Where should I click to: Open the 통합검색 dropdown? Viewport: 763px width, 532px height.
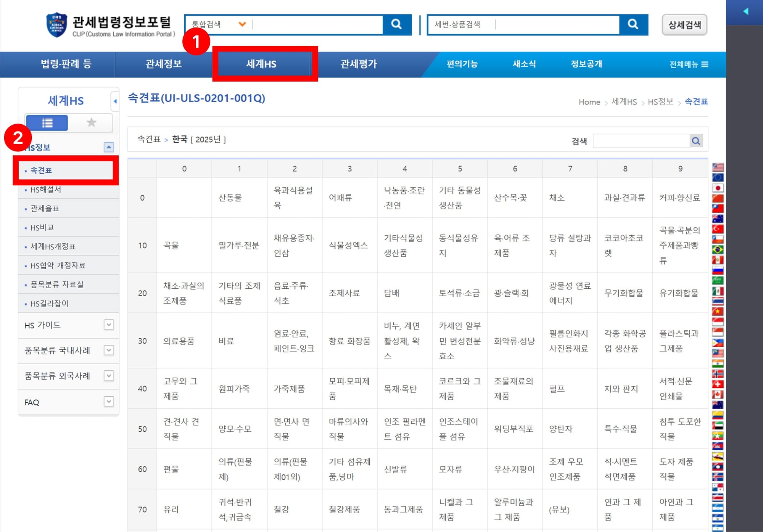coord(241,24)
